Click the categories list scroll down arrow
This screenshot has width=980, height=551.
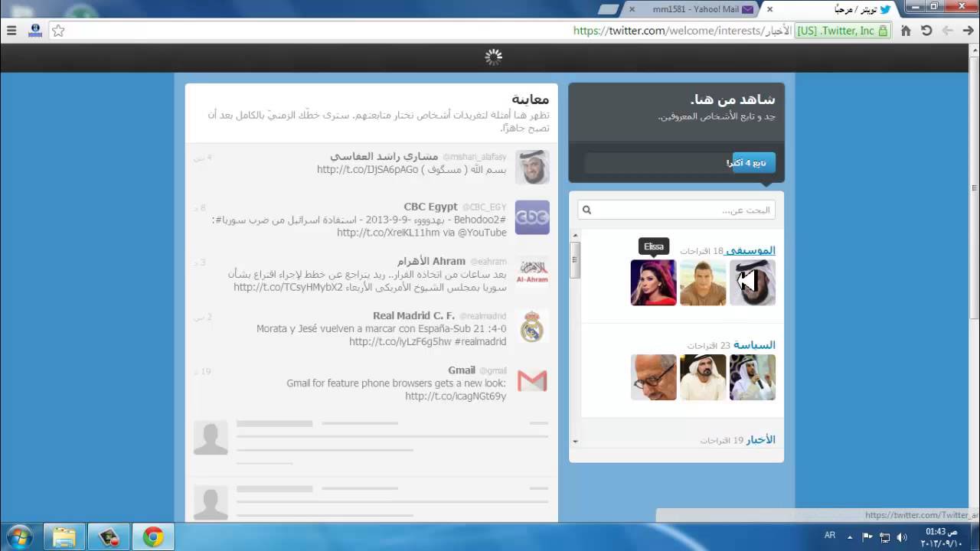pyautogui.click(x=575, y=442)
